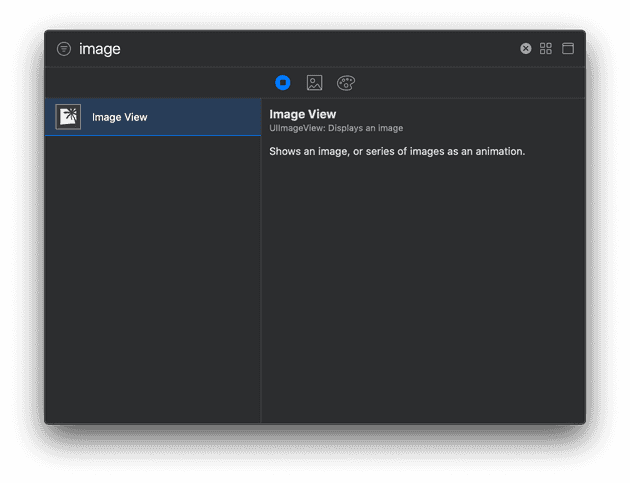Image resolution: width=630 pixels, height=483 pixels.
Task: Show the Image media library tab
Action: pos(314,83)
